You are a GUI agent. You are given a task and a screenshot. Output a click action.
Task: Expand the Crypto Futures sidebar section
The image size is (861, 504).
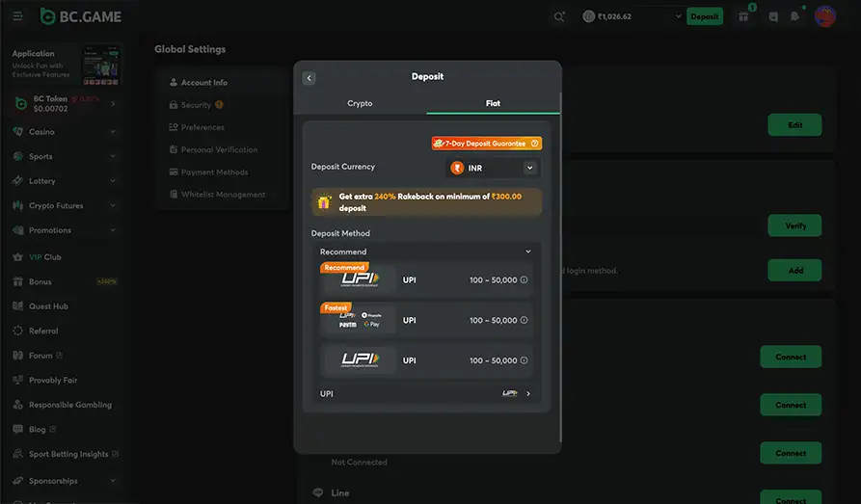(113, 205)
